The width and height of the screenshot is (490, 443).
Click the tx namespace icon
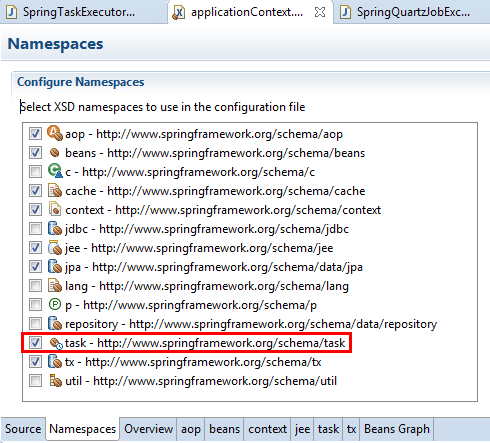(x=55, y=361)
